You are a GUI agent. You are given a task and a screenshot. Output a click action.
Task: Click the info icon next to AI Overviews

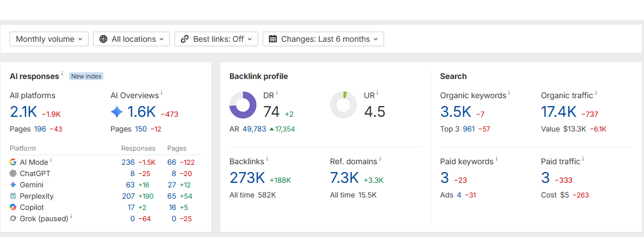pos(162,93)
